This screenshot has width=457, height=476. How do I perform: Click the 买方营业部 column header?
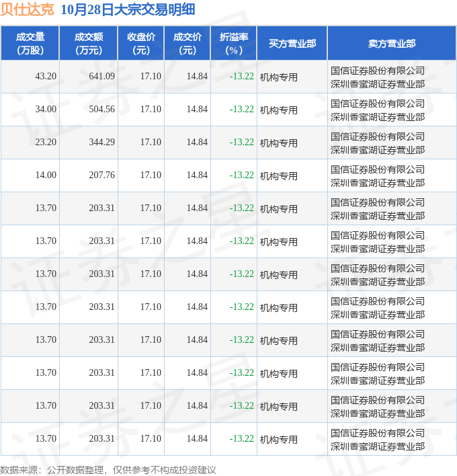292,44
